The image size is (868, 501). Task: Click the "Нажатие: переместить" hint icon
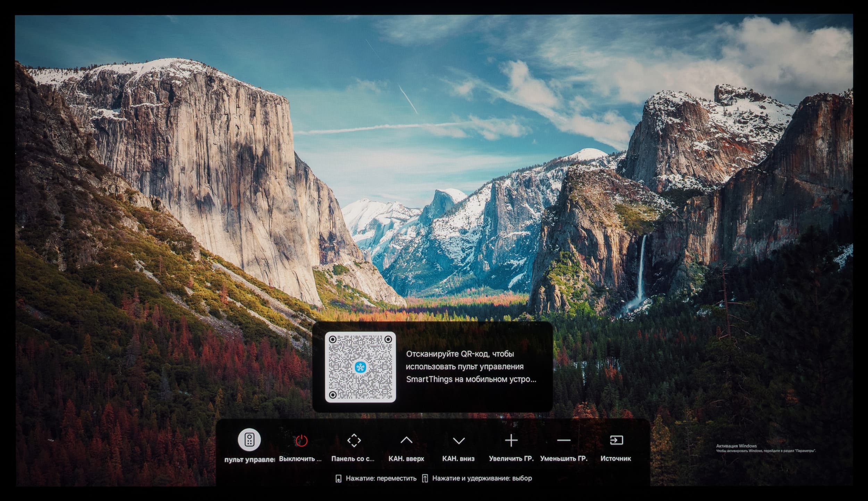pos(339,479)
